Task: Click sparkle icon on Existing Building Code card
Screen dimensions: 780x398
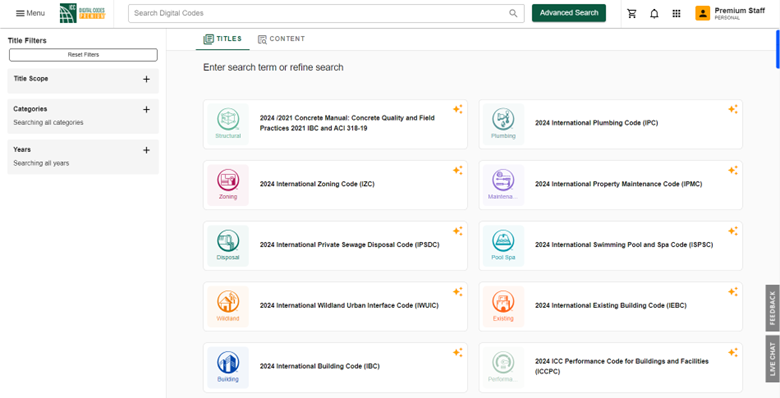Action: [x=733, y=292]
